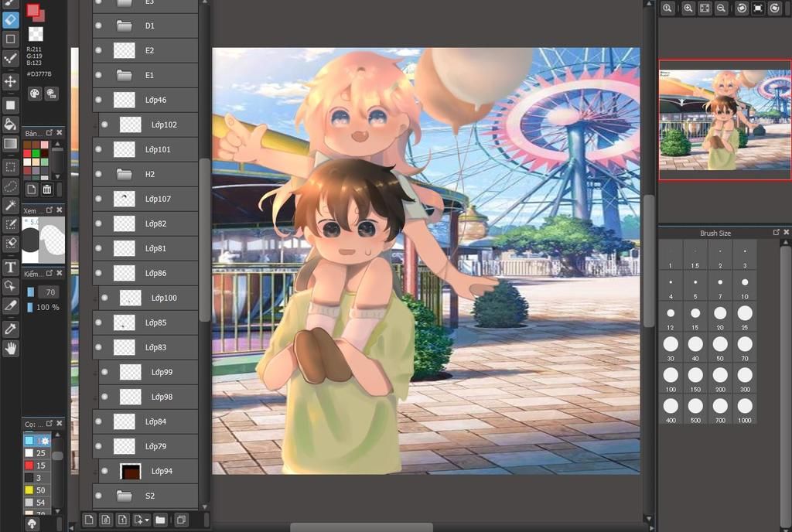This screenshot has height=532, width=792.
Task: Open the add special layer dropdown
Action: point(142,520)
